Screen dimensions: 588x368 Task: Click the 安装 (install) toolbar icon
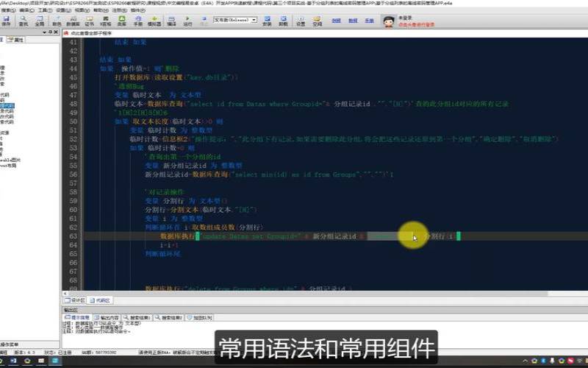click(x=267, y=21)
